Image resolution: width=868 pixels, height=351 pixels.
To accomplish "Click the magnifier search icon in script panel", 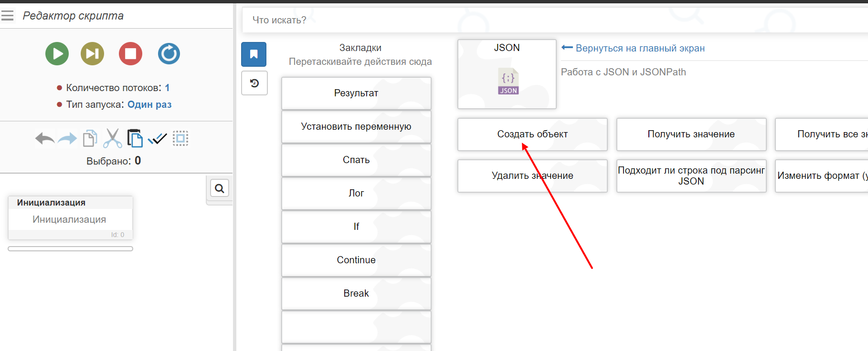I will 220,188.
